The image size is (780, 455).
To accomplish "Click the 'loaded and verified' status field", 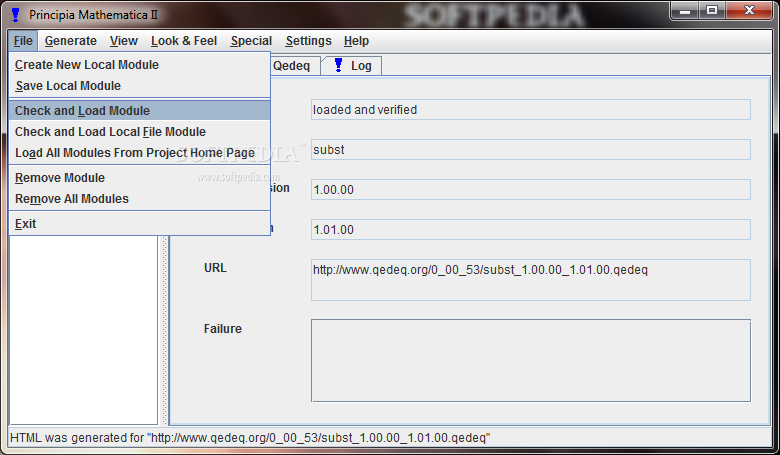I will pyautogui.click(x=531, y=109).
